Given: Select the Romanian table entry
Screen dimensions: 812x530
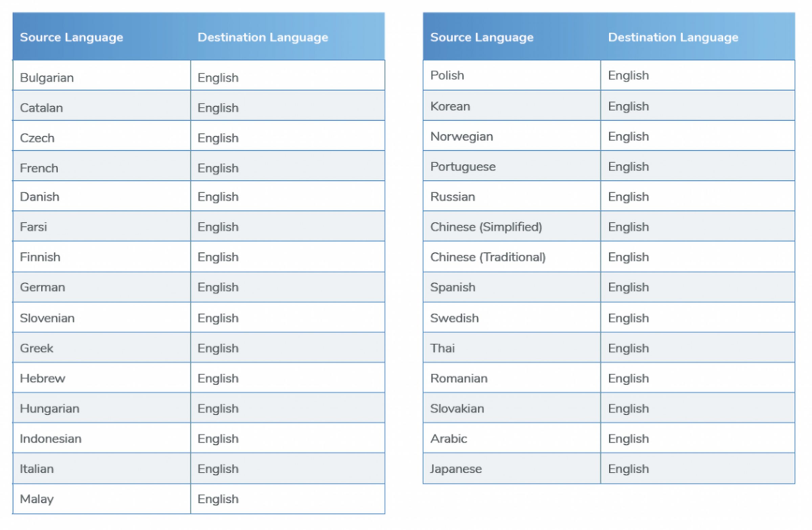Looking at the screenshot, I should click(x=512, y=377).
